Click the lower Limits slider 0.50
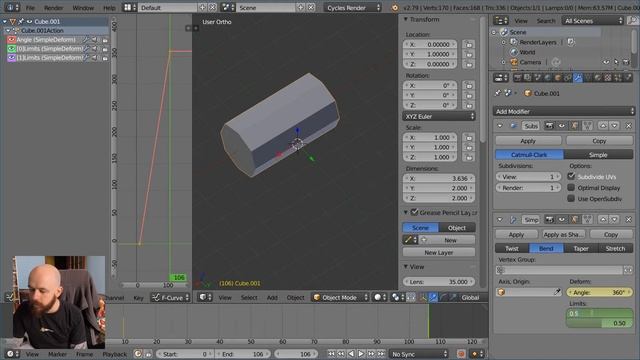This screenshot has width=640, height=360. click(x=600, y=323)
